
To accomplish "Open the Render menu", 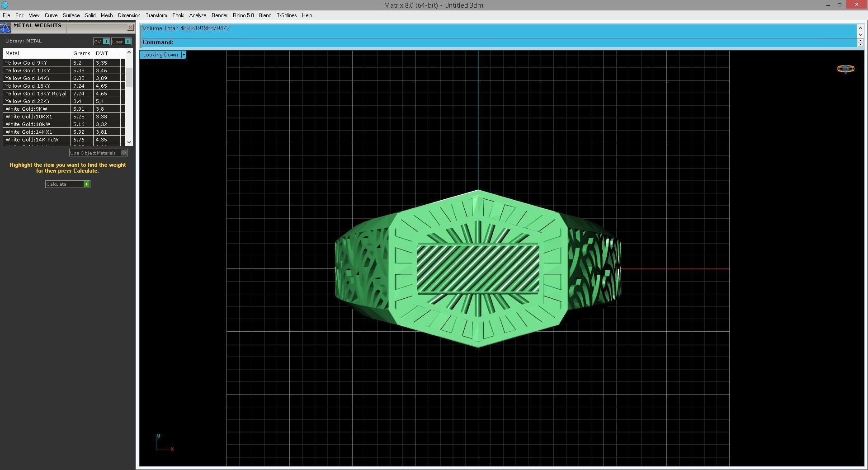I will coord(220,15).
